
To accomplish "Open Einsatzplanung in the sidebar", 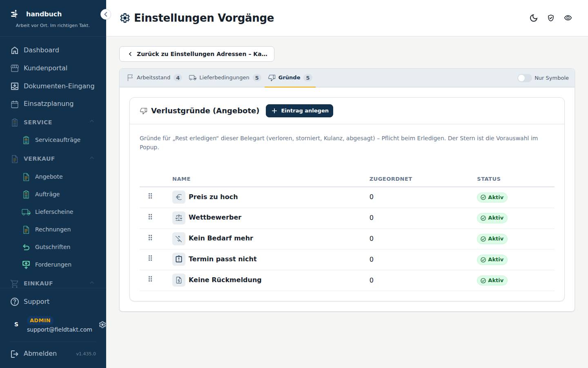I will click(53, 104).
